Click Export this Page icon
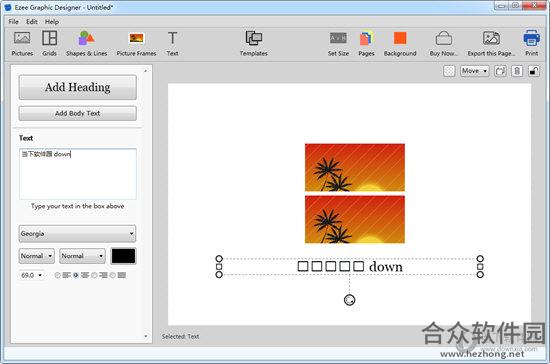Screen dimensions: 550x364 pos(491,38)
